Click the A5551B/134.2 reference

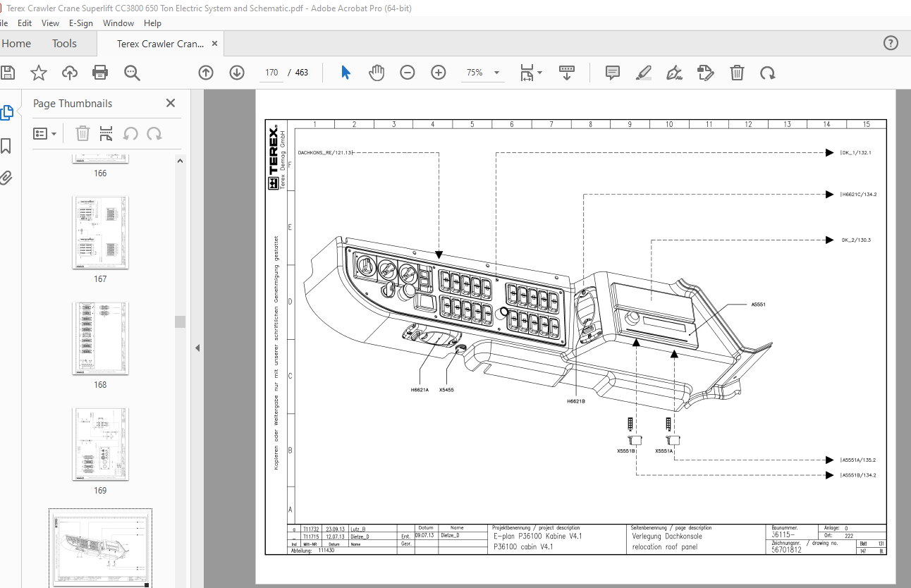pyautogui.click(x=859, y=475)
